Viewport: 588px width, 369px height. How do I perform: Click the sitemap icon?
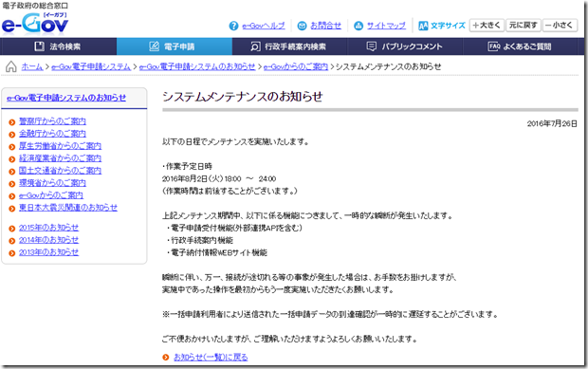point(358,26)
